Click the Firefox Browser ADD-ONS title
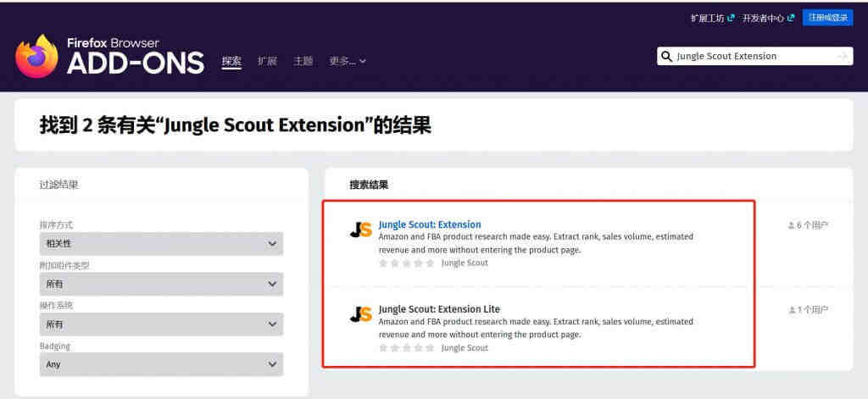 [x=135, y=57]
